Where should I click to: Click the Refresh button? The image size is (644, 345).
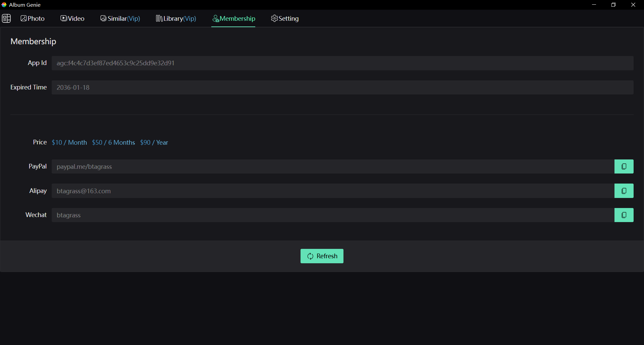tap(322, 256)
